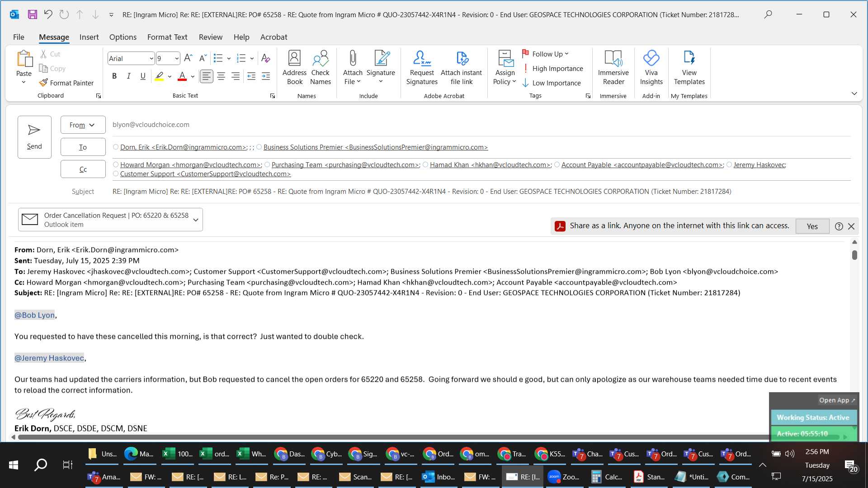Toggle bold formatting
Viewport: 868px width, 488px height.
coord(114,76)
